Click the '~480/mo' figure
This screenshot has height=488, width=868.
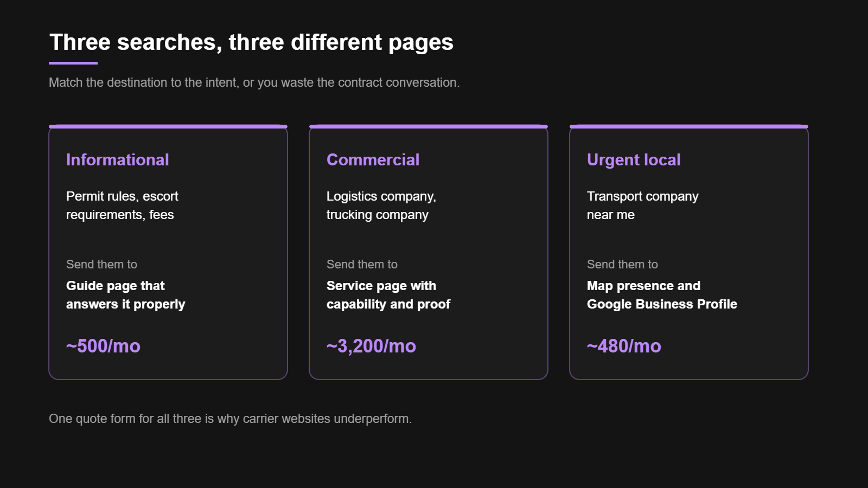(x=624, y=346)
